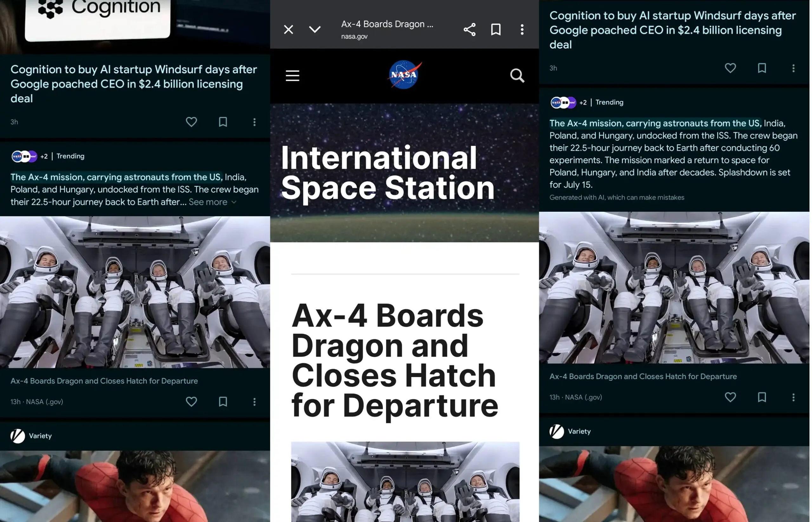Screen dimensions: 812x522
Task: Open more options for right Ax-4 story
Action: point(793,397)
